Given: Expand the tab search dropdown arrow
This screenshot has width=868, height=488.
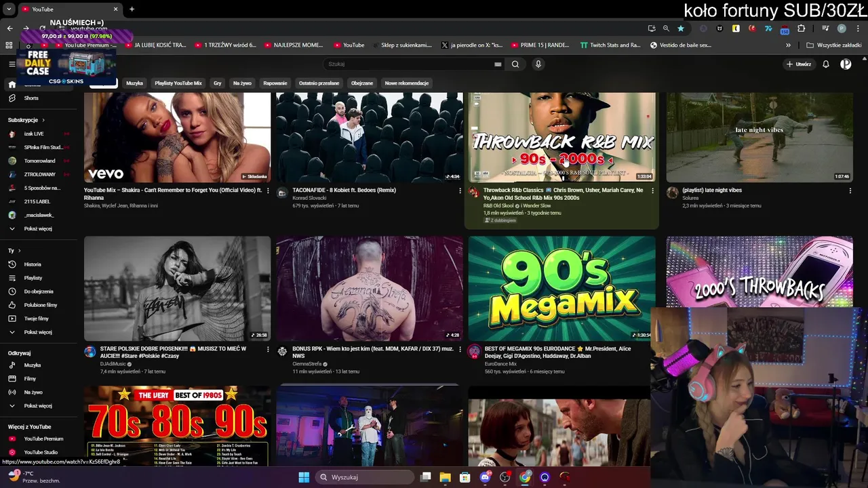Looking at the screenshot, I should [9, 9].
